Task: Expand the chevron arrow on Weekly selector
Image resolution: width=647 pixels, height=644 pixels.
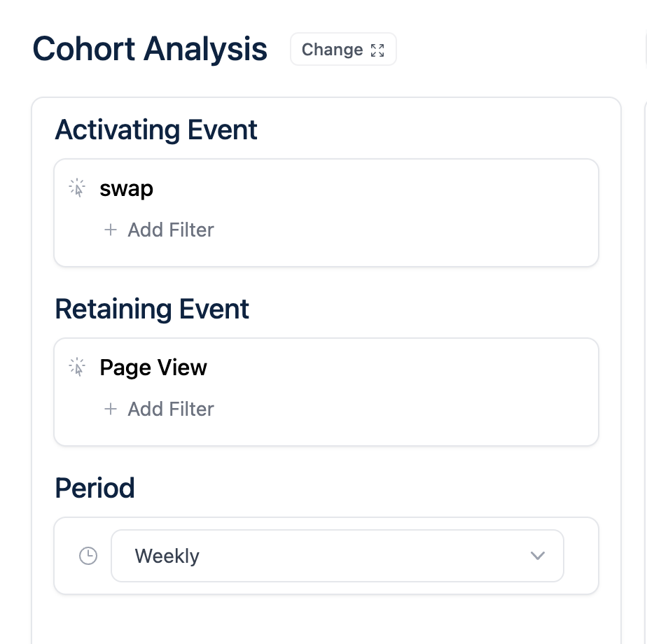Action: (x=538, y=556)
